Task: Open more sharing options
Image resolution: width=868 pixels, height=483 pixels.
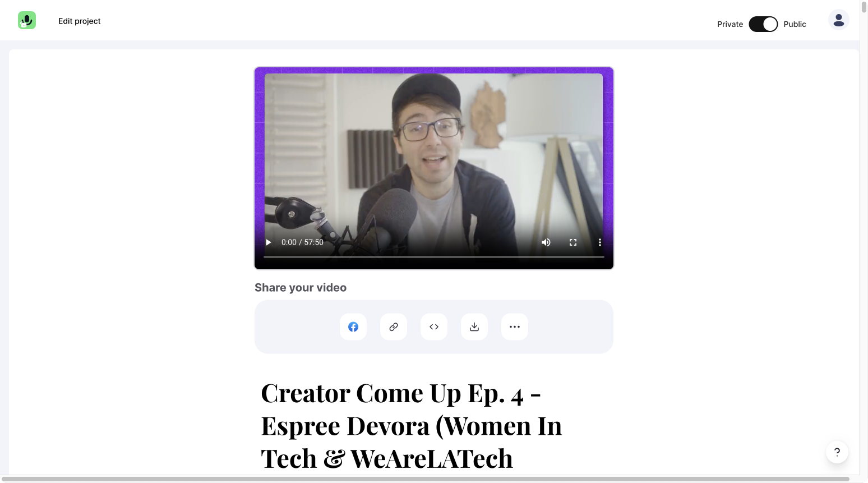Action: [515, 327]
